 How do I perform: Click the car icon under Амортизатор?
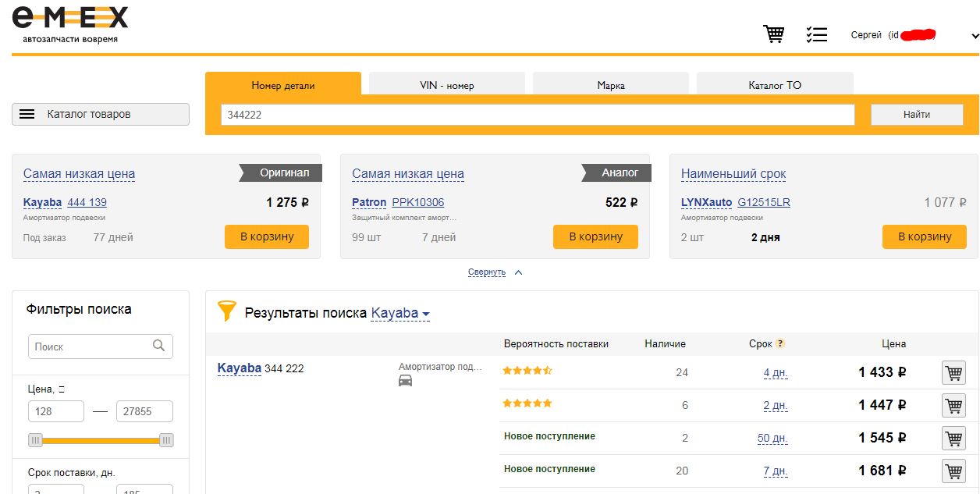click(406, 381)
